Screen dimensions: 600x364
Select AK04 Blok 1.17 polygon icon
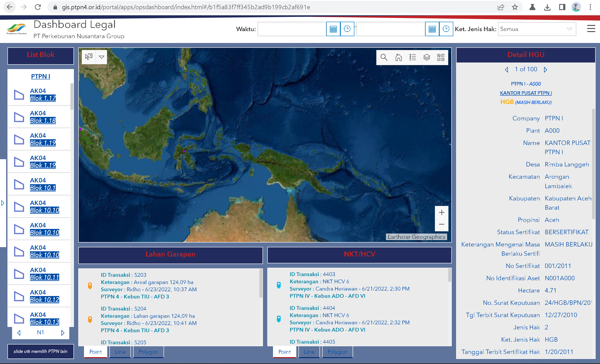[19, 95]
